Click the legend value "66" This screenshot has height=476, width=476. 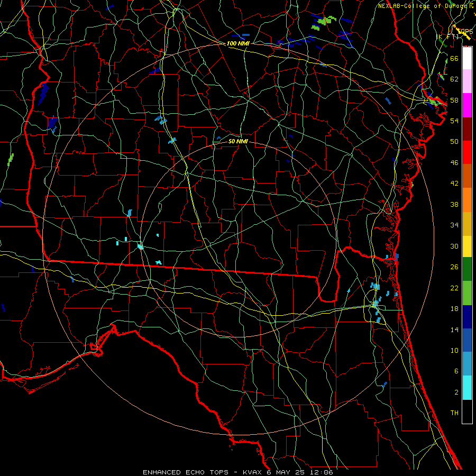tap(454, 58)
